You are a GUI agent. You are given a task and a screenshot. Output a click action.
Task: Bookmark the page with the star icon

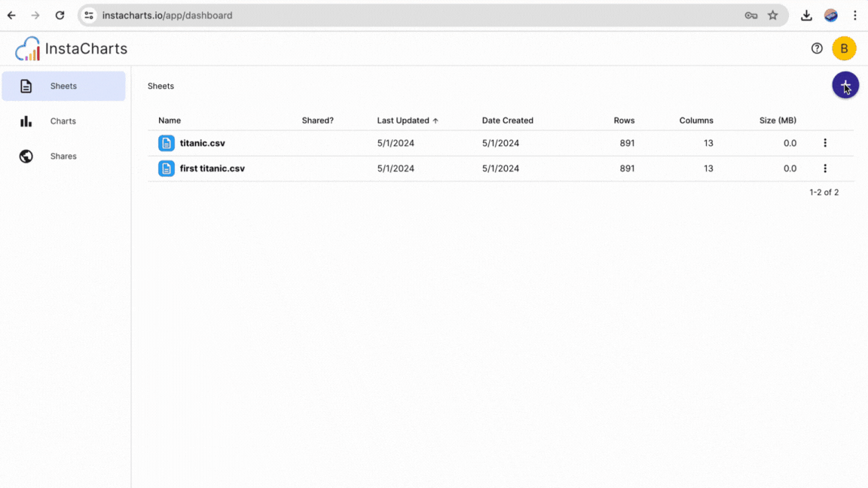[773, 16]
